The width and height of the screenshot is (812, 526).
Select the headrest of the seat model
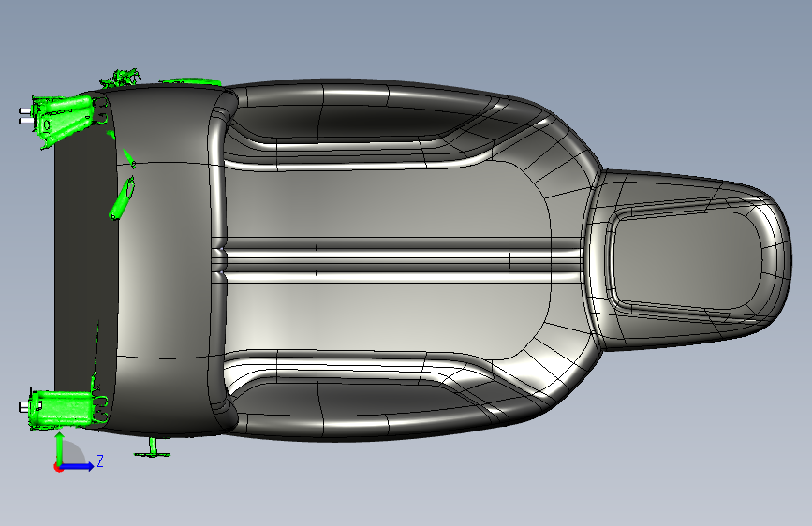[x=688, y=260]
